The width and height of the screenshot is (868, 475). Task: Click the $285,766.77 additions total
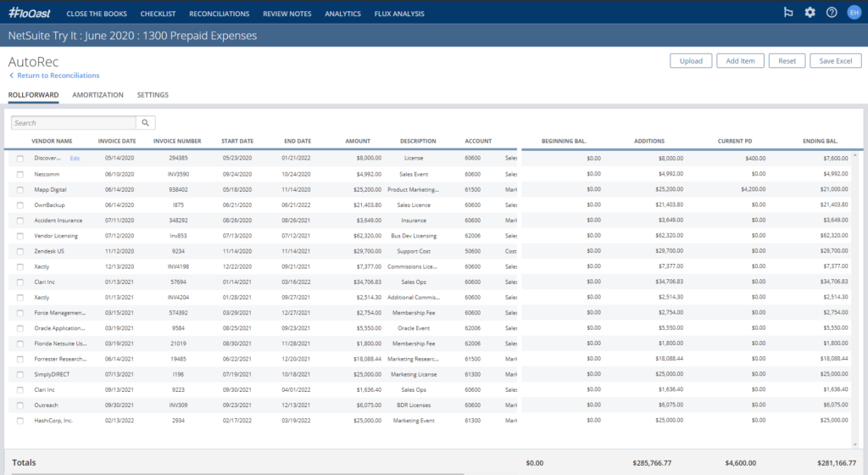(x=652, y=463)
